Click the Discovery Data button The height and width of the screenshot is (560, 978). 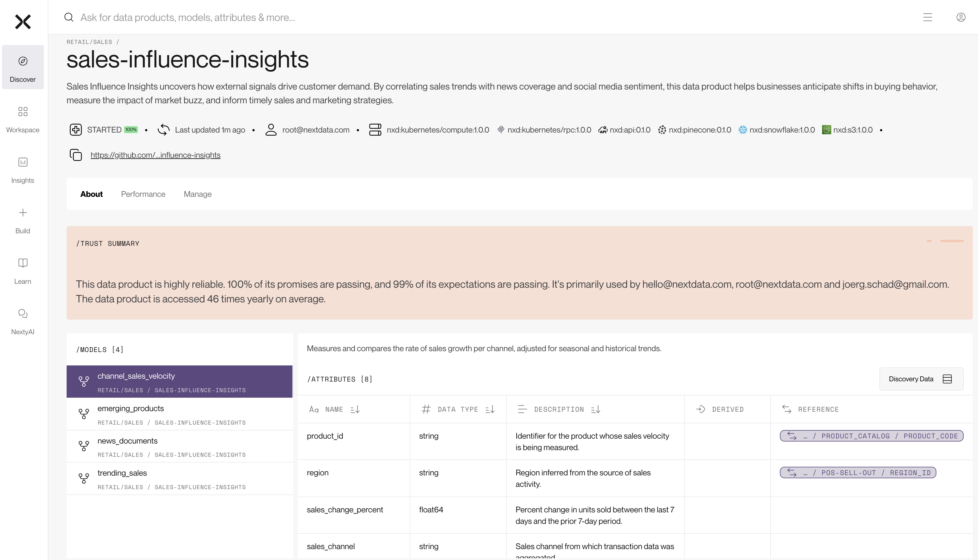click(921, 379)
